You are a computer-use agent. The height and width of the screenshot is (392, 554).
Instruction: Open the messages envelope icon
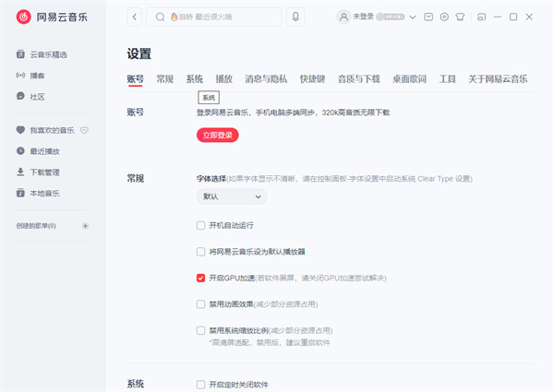pos(428,17)
